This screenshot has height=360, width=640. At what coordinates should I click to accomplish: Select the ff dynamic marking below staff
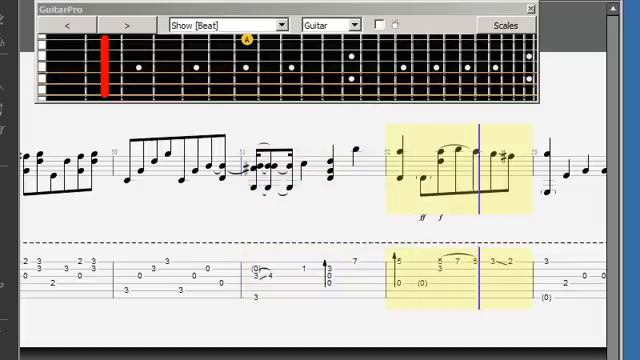click(422, 218)
